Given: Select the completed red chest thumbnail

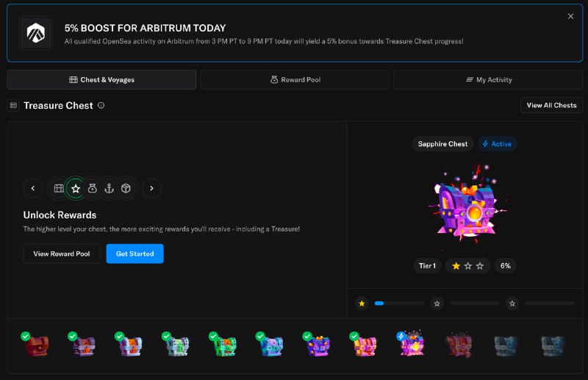Looking at the screenshot, I should pyautogui.click(x=35, y=345).
